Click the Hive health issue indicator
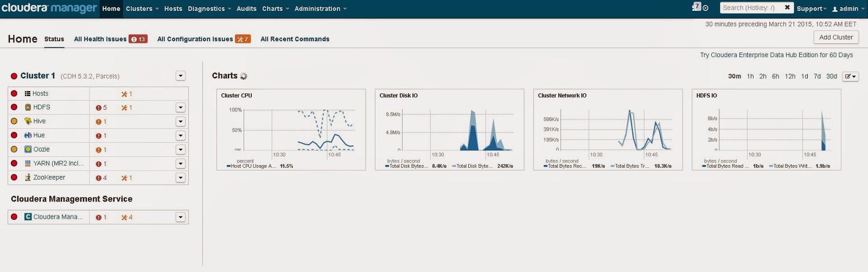868x272 pixels. [x=101, y=122]
